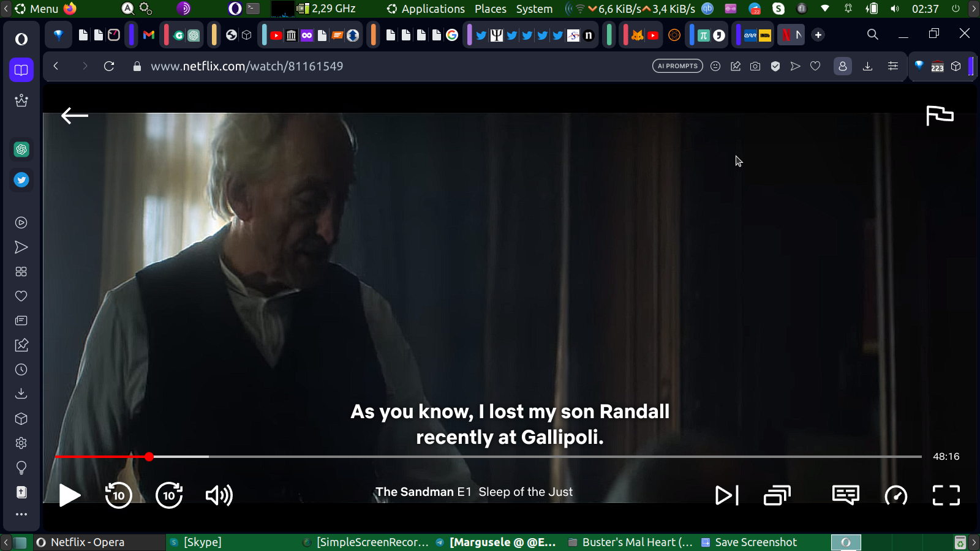Search open tabs with magnifier icon

click(x=873, y=34)
